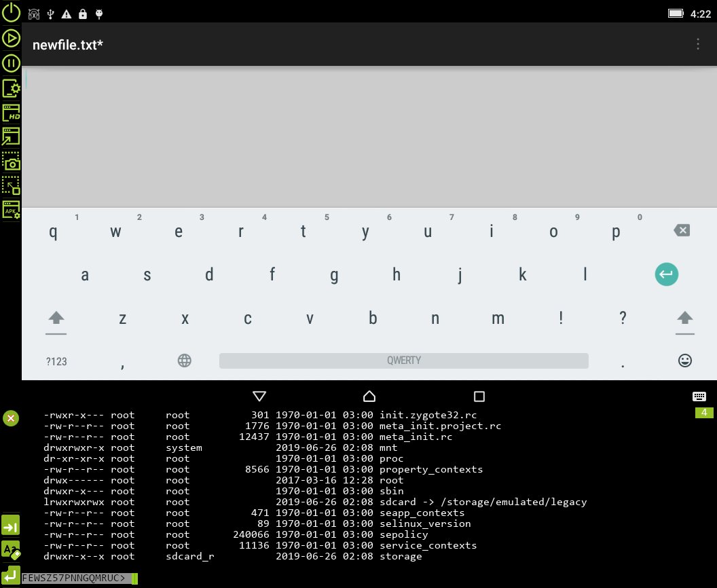Click the text style Aa icon
This screenshot has height=588, width=717.
[x=11, y=549]
